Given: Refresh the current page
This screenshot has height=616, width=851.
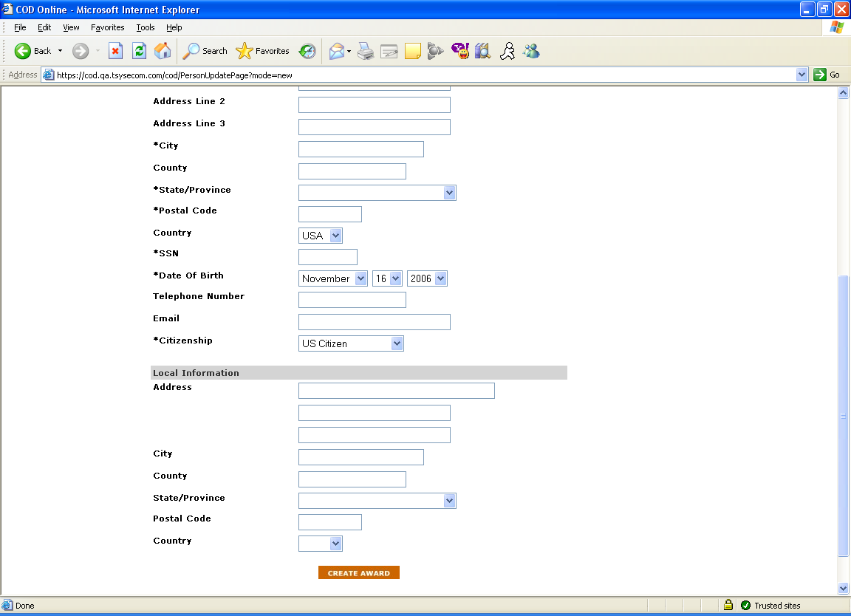Looking at the screenshot, I should (139, 51).
